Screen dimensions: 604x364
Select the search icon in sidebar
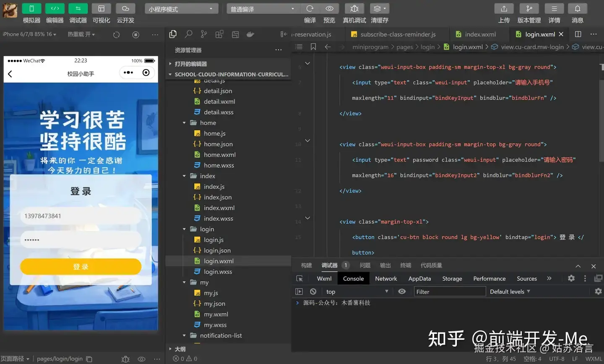189,34
